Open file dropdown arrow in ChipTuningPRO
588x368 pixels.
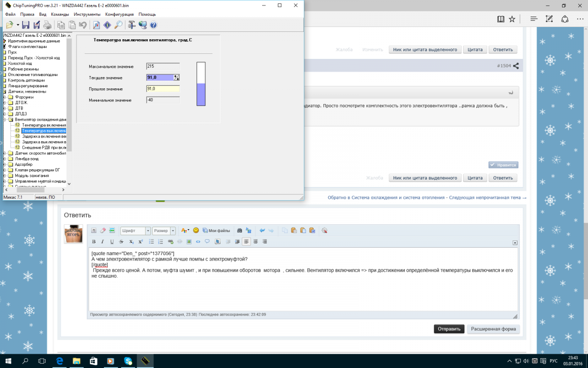18,25
